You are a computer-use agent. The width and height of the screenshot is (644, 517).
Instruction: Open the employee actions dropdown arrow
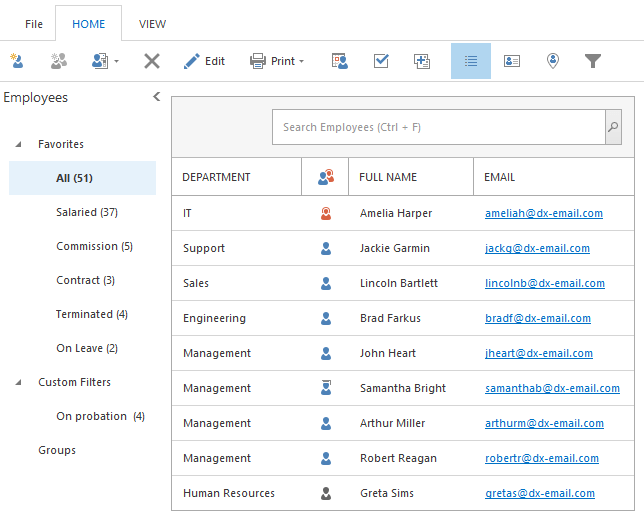116,62
